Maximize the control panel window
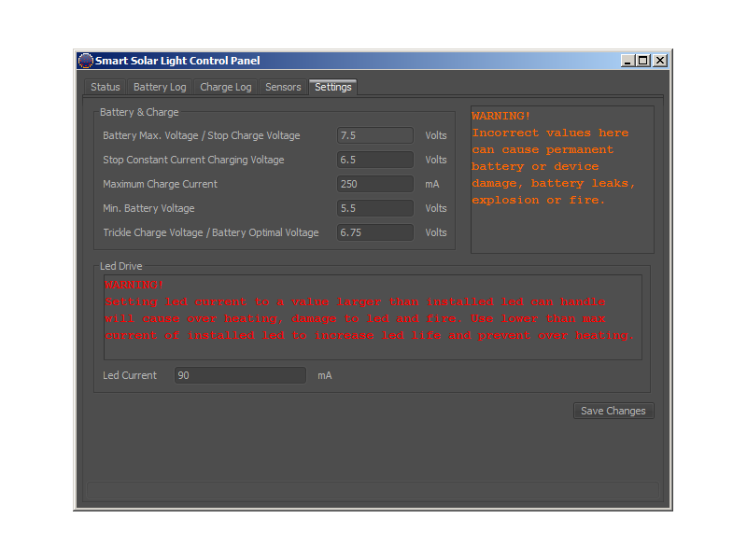This screenshot has height=560, width=747. pyautogui.click(x=643, y=61)
